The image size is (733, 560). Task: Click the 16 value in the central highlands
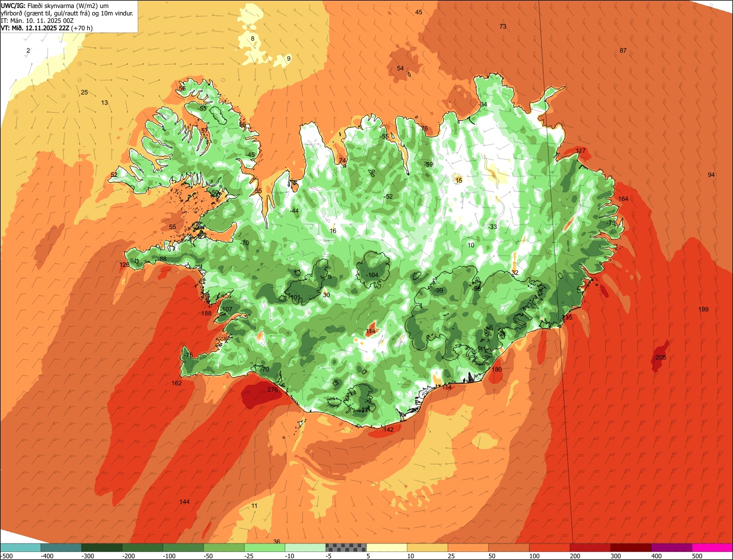(333, 231)
